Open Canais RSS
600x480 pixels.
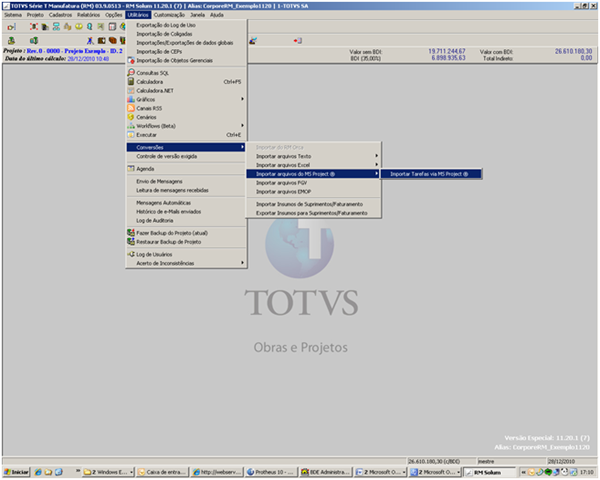point(186,108)
